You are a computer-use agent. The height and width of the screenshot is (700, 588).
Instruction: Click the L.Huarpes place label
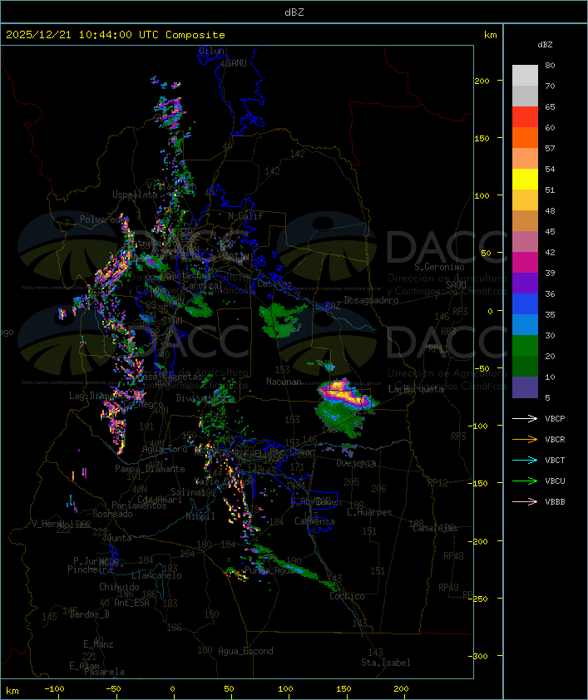(369, 512)
